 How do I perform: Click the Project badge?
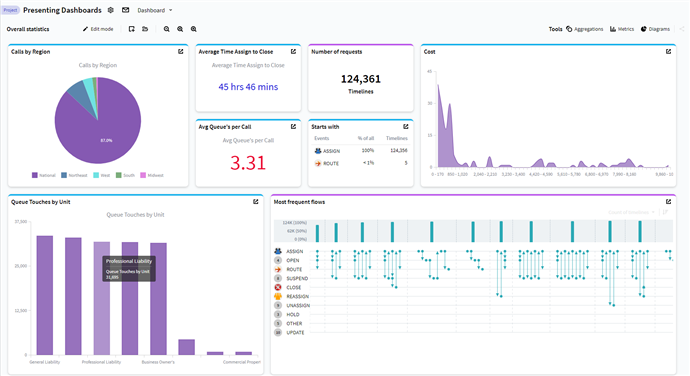point(10,10)
